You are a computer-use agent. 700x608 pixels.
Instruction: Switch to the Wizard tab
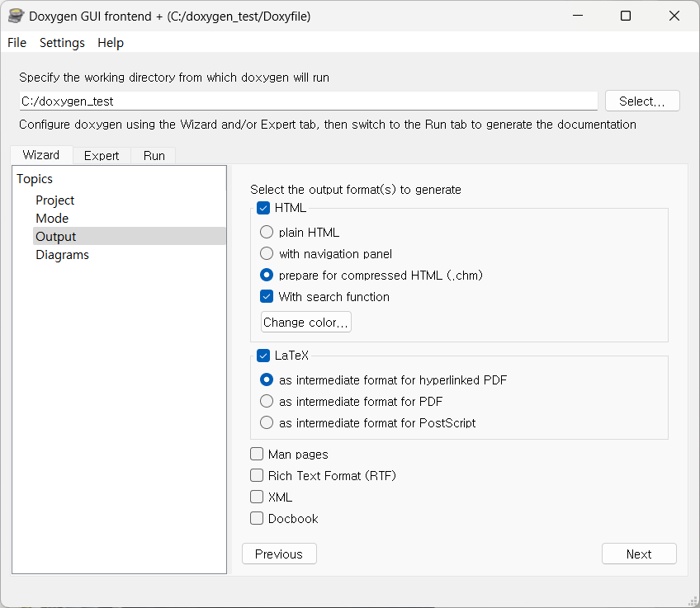(41, 155)
